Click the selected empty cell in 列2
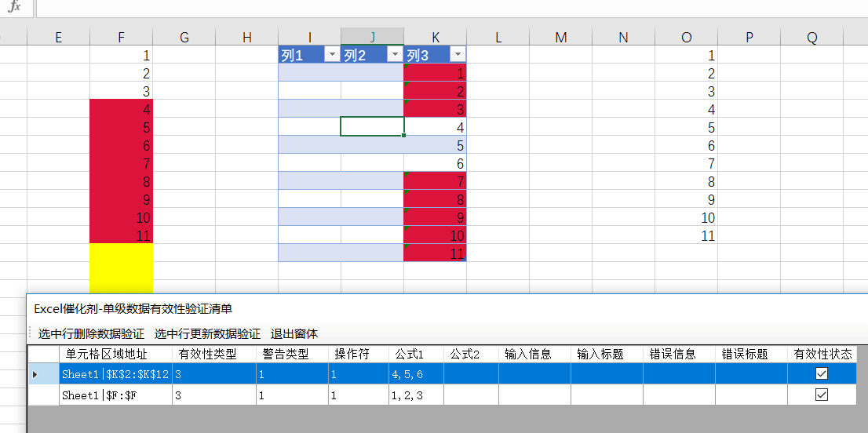Image resolution: width=868 pixels, height=433 pixels. (373, 126)
